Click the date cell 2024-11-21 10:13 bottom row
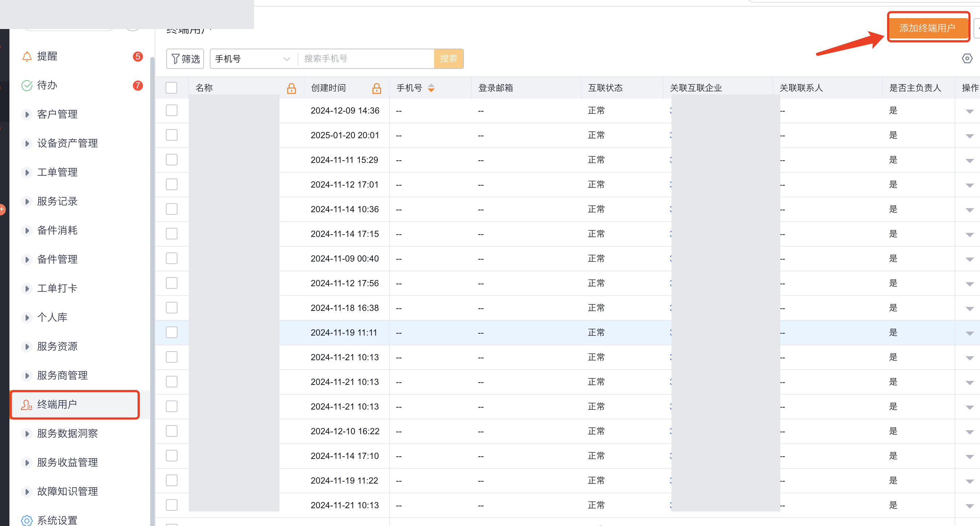 345,505
